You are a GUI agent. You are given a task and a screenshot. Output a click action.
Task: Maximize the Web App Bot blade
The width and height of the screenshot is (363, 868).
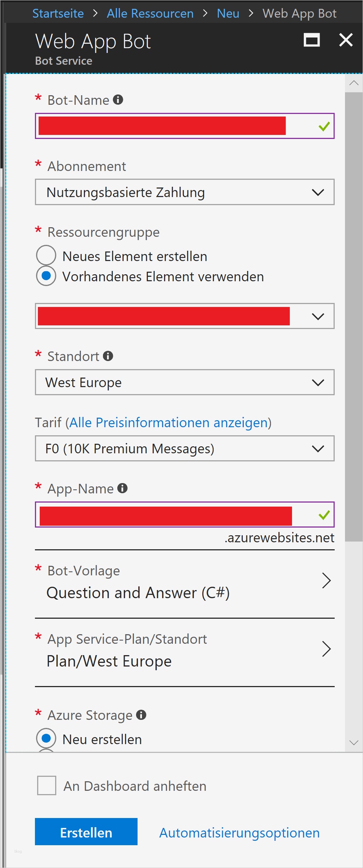[312, 40]
